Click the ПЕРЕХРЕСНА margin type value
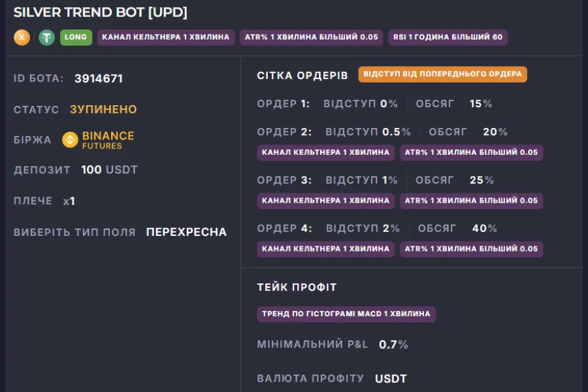Viewport: 588px width, 392px height. pos(186,232)
